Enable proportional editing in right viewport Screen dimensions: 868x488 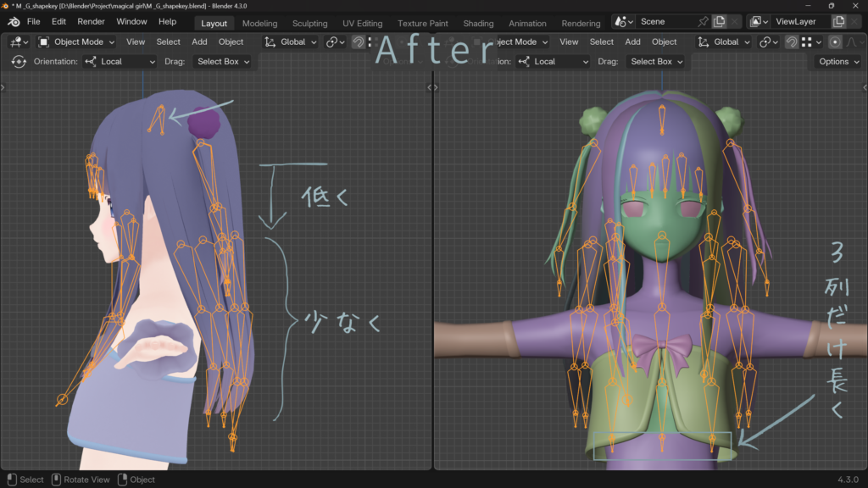pyautogui.click(x=835, y=42)
